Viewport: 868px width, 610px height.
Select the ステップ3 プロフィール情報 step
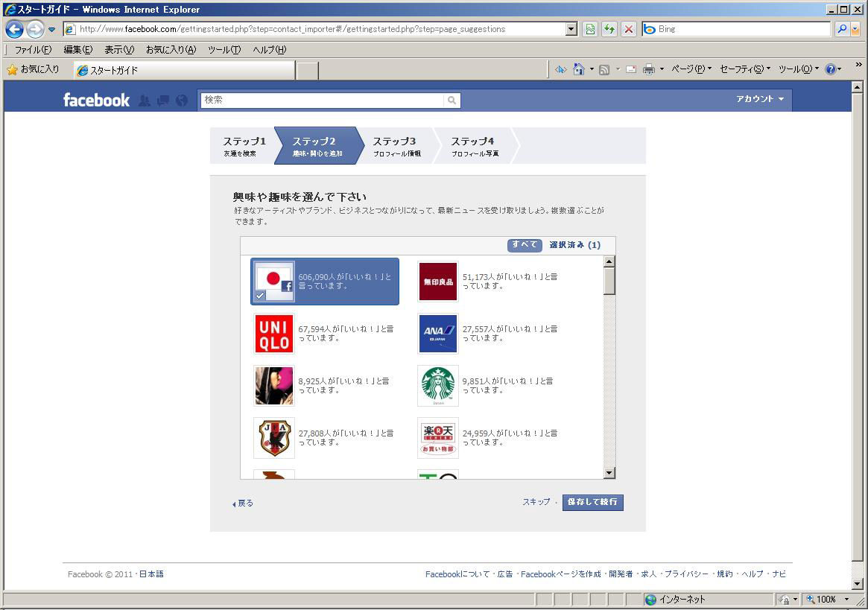pyautogui.click(x=396, y=146)
